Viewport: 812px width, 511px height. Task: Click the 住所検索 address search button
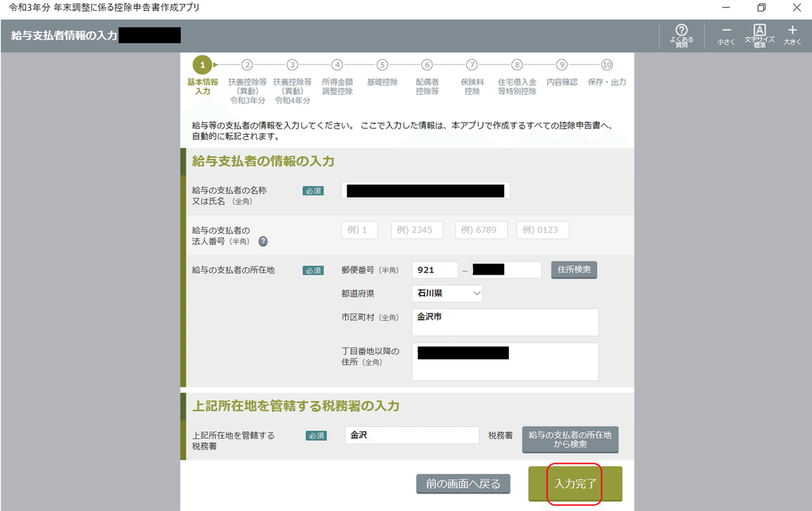[x=574, y=269]
